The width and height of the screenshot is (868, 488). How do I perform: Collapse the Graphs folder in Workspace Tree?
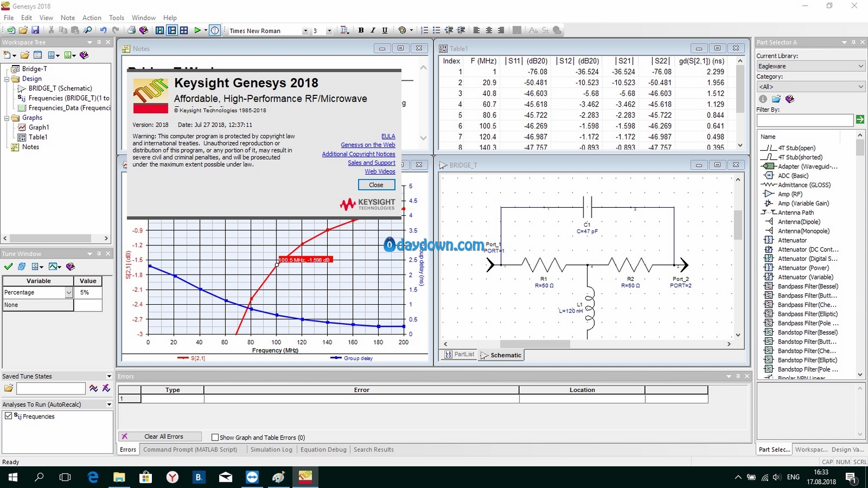coord(7,118)
